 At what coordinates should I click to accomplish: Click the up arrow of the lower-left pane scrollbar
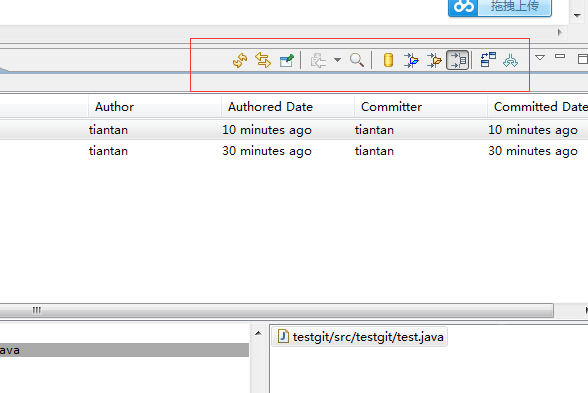click(x=258, y=333)
